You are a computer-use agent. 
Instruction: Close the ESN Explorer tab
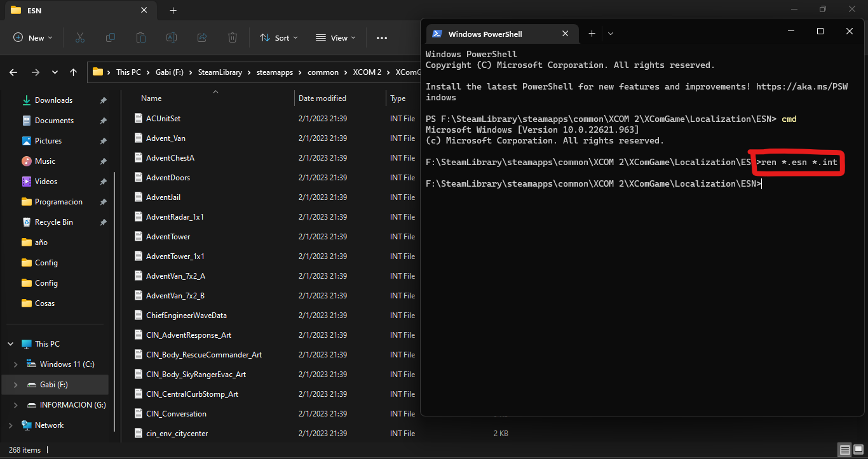[x=144, y=10]
